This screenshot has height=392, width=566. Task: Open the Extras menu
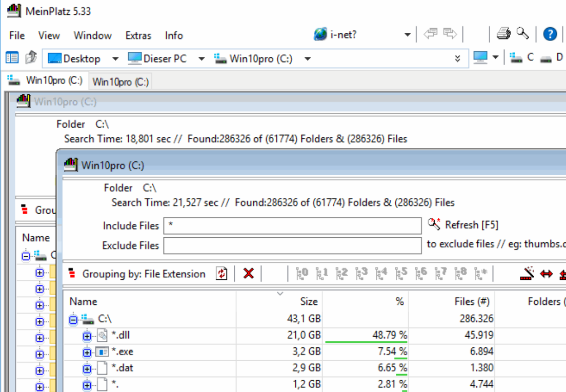[x=138, y=35]
